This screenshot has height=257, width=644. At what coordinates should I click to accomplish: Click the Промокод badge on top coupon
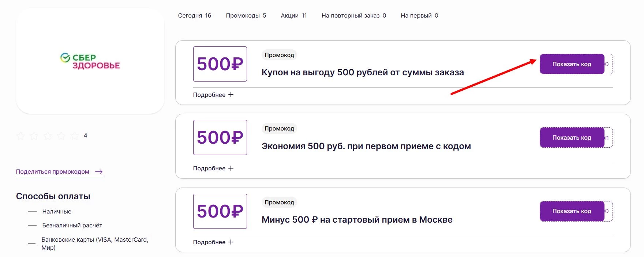pyautogui.click(x=279, y=54)
